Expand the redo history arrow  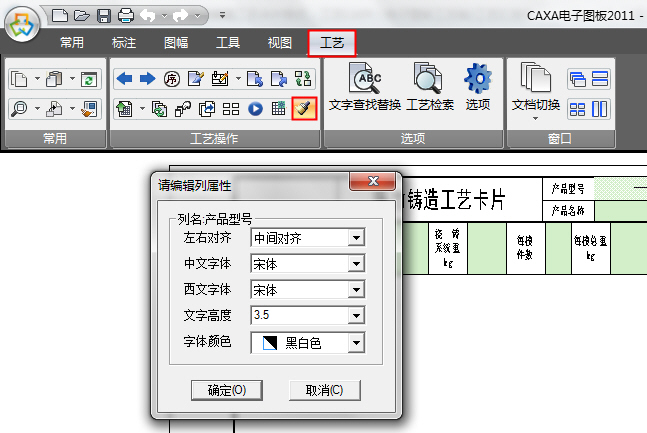coord(197,16)
